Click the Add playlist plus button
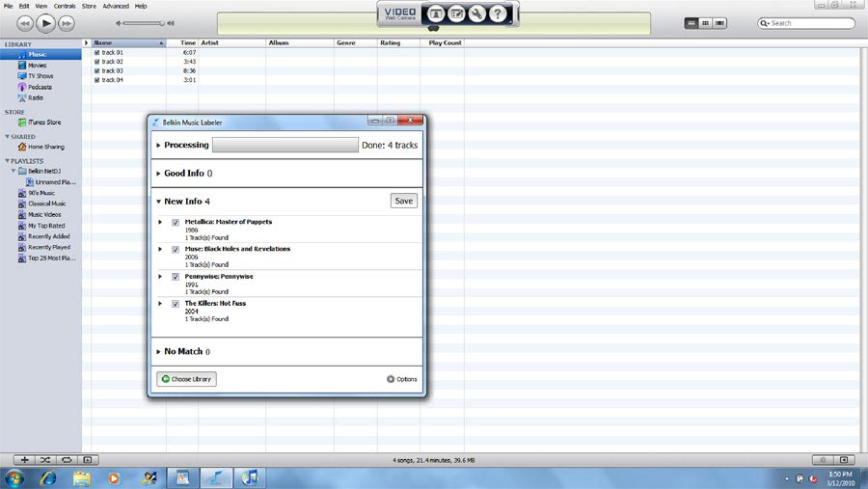868x489 pixels. click(24, 460)
